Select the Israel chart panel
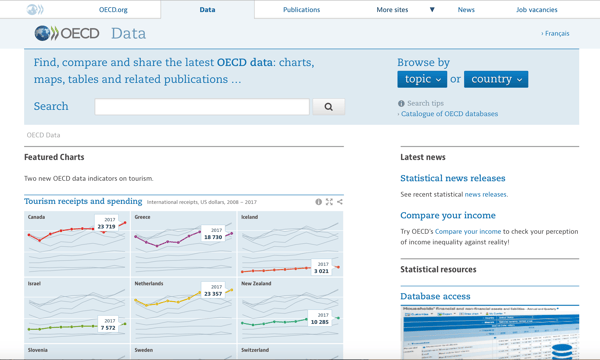Image resolution: width=600 pixels, height=360 pixels. coord(77,310)
